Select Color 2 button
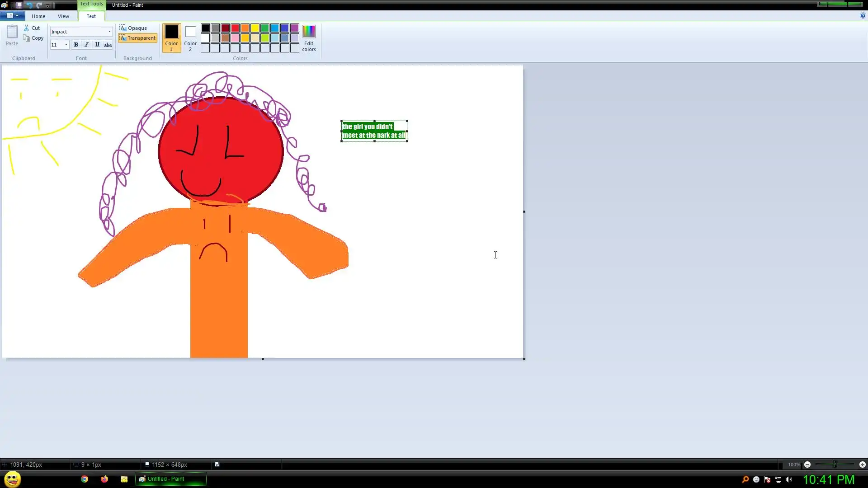 pos(190,38)
